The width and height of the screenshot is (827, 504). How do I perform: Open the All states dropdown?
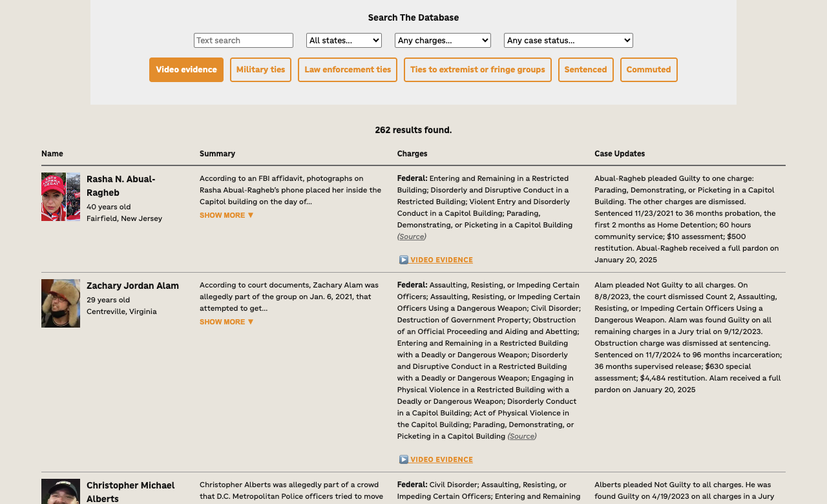point(344,40)
